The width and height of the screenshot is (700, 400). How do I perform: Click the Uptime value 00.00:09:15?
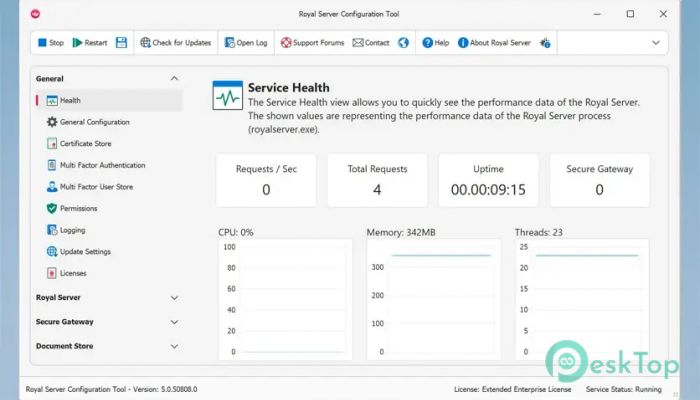[x=488, y=190]
